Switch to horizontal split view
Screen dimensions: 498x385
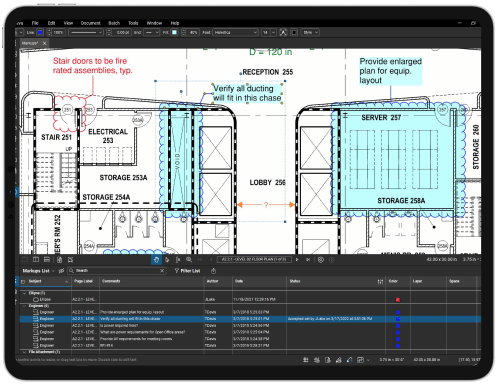[x=47, y=260]
